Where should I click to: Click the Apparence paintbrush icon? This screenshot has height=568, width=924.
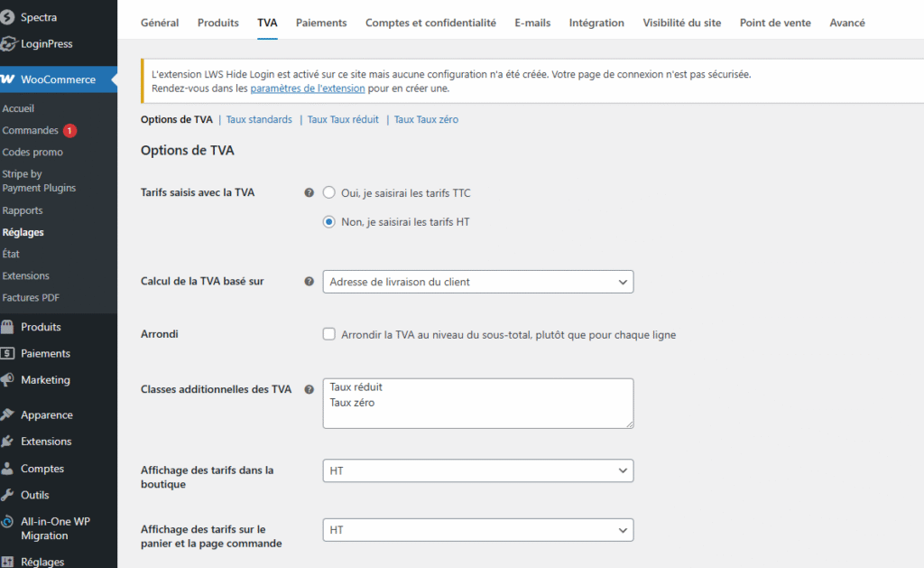[x=7, y=415]
